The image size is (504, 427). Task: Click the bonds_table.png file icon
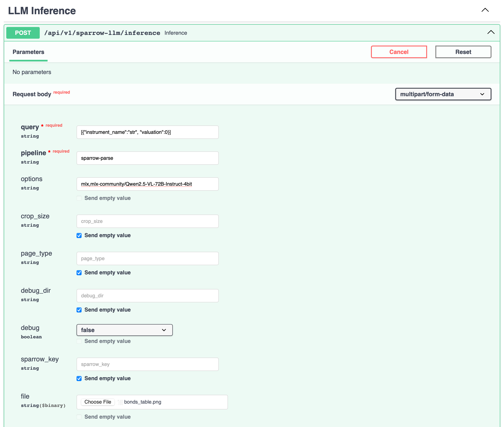[120, 402]
